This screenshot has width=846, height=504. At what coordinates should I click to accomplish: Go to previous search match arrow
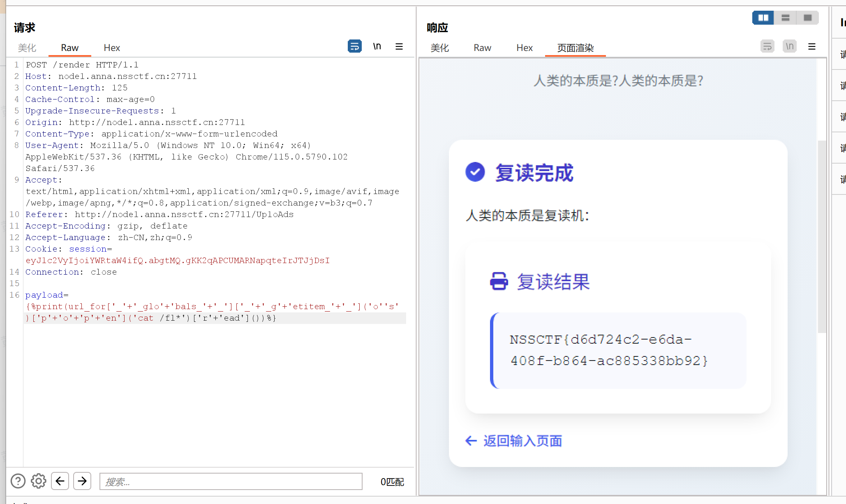[60, 481]
